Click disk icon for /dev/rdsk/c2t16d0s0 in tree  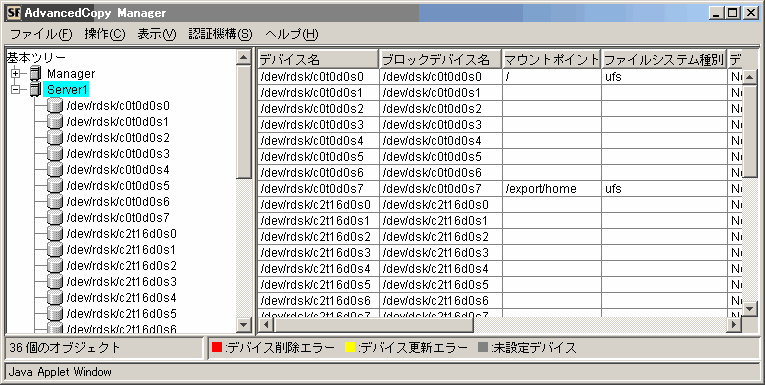pos(55,234)
